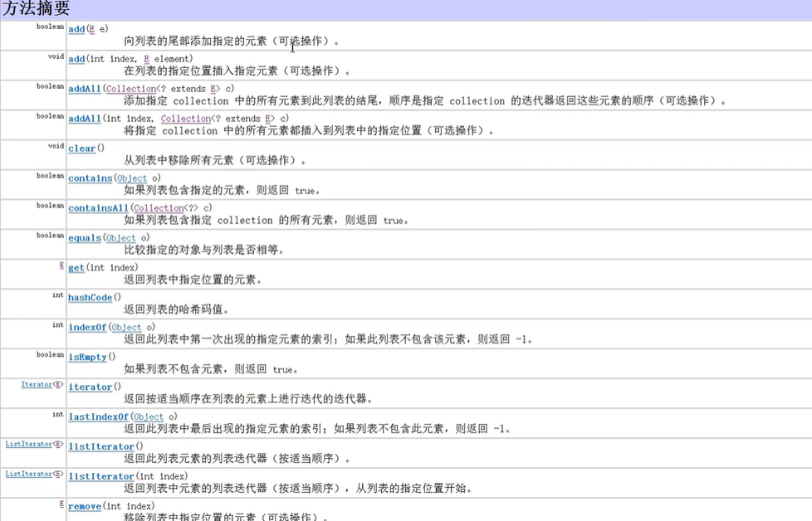The image size is (812, 521).
Task: Open the listIterator() link with no parameters
Action: pos(101,446)
